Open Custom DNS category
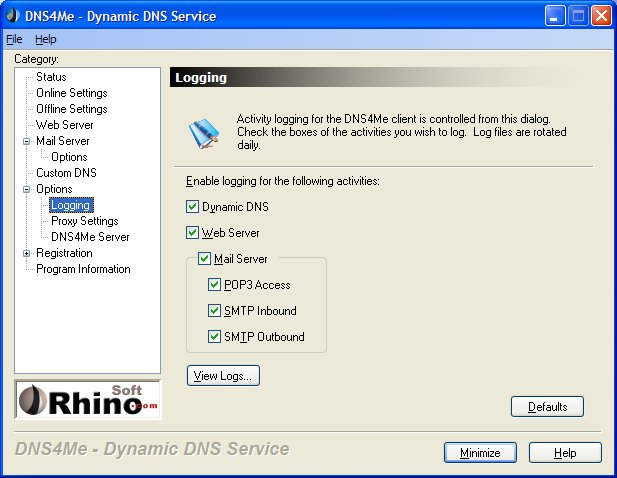Screen dimensions: 617x478 click(66, 173)
